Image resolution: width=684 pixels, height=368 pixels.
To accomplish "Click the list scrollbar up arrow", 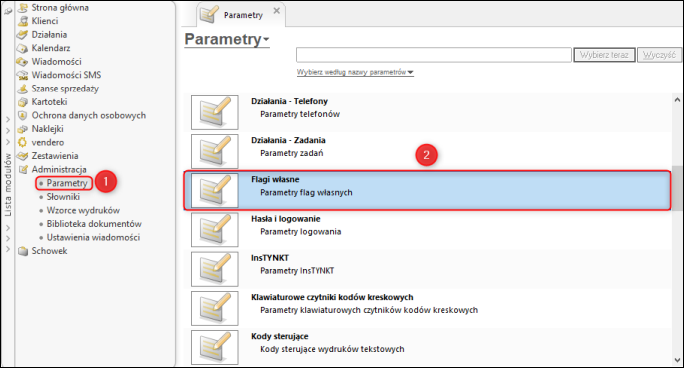I will click(677, 100).
